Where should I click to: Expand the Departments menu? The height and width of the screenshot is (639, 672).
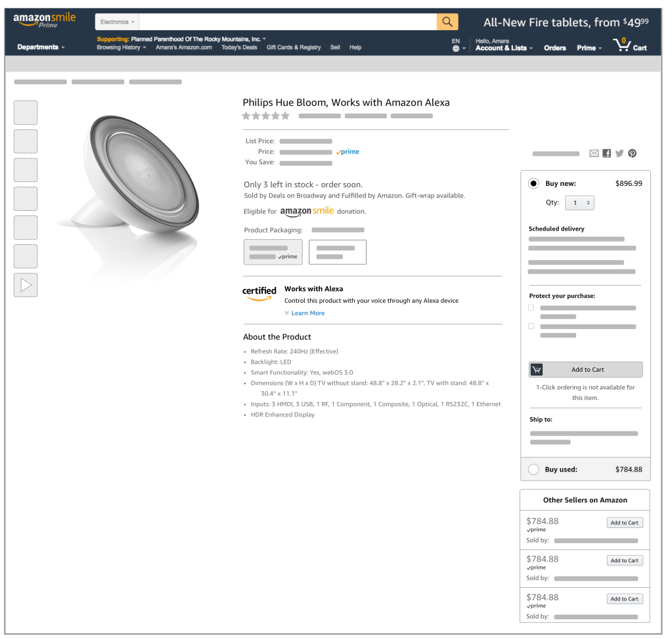click(x=41, y=47)
